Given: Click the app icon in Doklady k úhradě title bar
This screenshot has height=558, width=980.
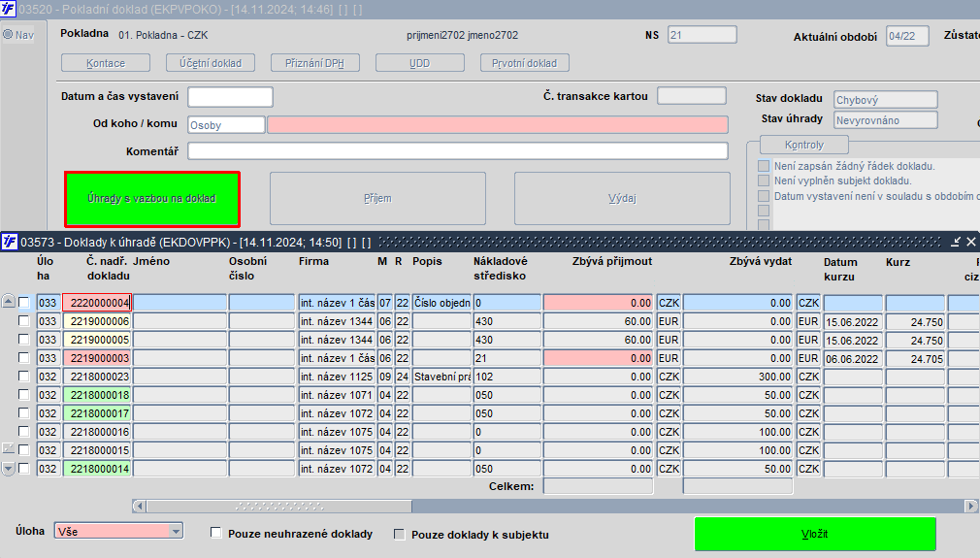Looking at the screenshot, I should tap(10, 242).
